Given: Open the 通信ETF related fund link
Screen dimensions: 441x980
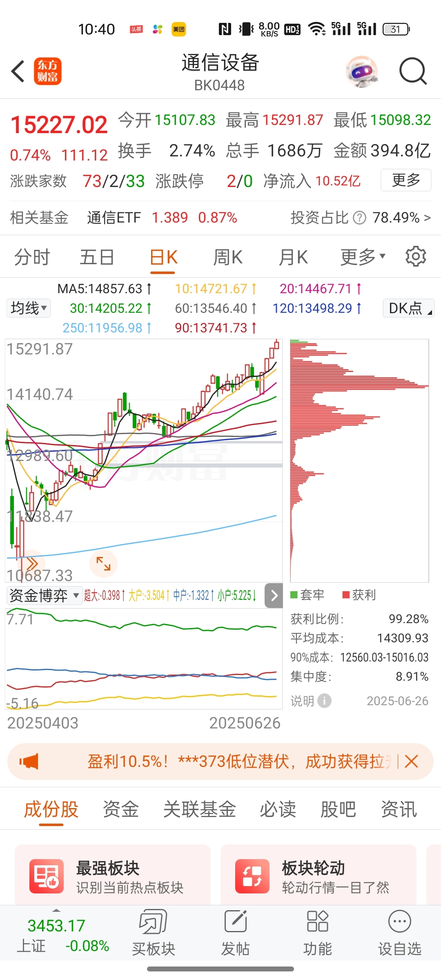Looking at the screenshot, I should point(114,218).
